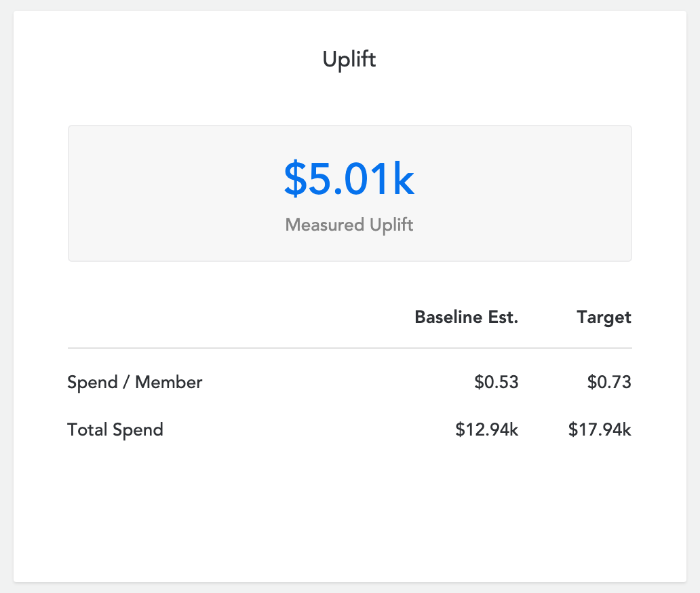Image resolution: width=700 pixels, height=593 pixels.
Task: Click the Measured Uplift label
Action: (x=349, y=225)
